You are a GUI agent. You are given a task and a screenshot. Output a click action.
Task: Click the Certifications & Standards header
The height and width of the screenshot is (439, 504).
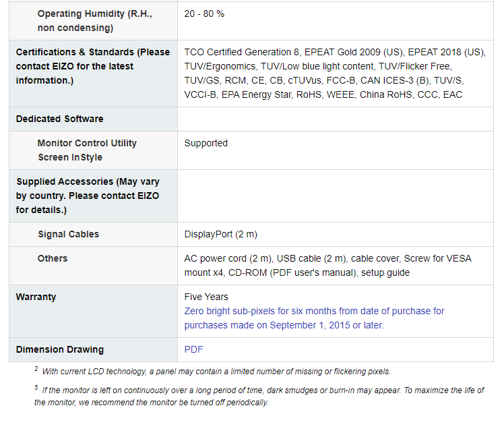point(93,66)
